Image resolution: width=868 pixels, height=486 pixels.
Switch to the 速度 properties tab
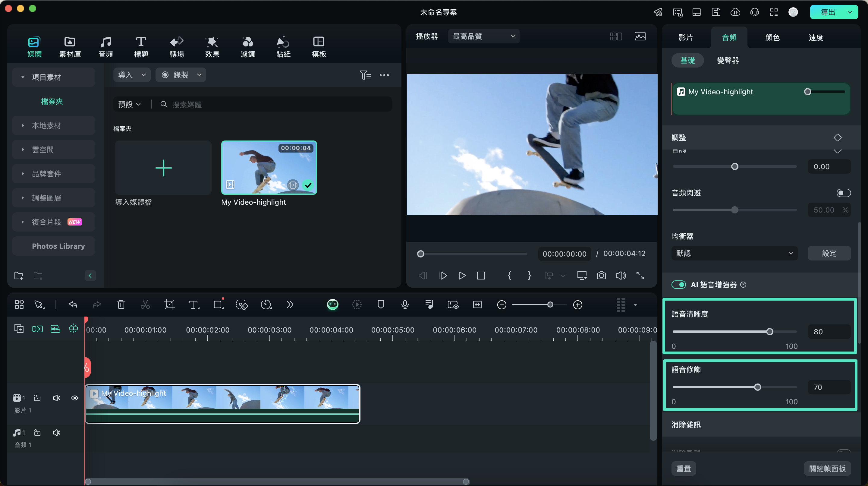[x=816, y=37]
